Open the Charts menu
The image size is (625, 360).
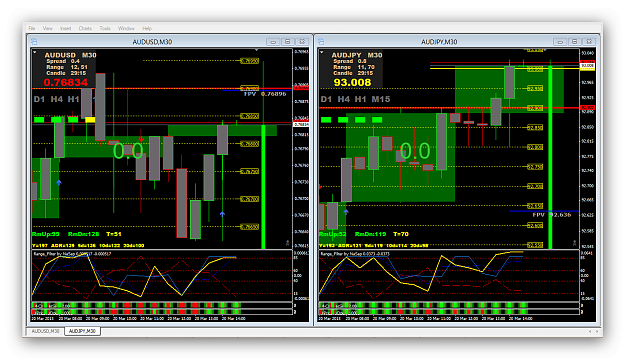click(x=85, y=28)
